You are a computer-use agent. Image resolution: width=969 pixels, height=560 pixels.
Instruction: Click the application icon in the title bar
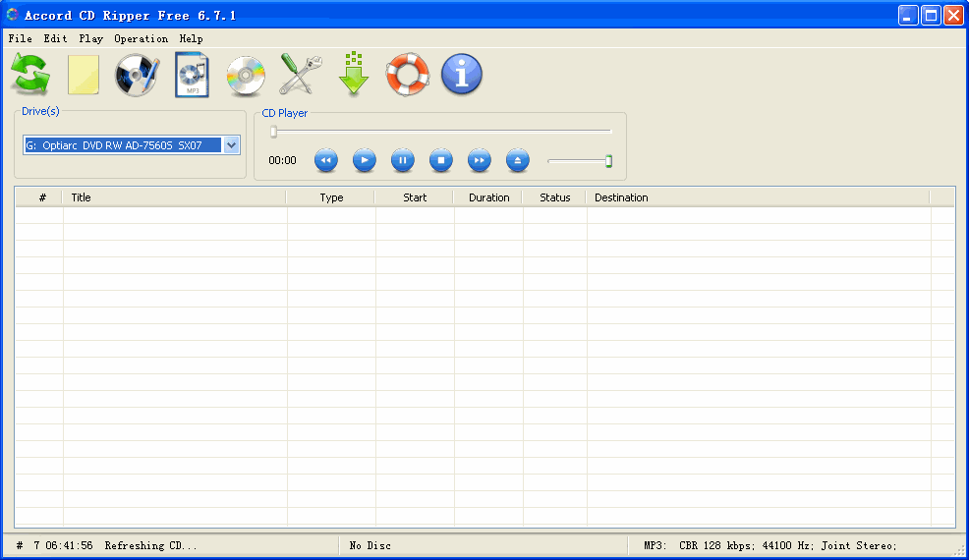(x=13, y=14)
